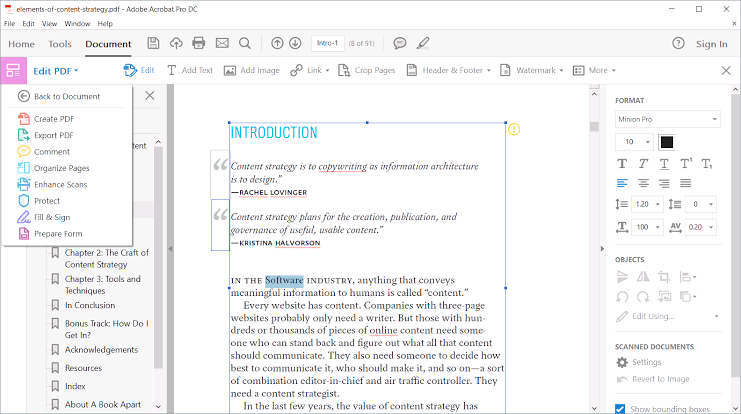Click the upload to cloud icon
This screenshot has width=741, height=414.
pos(176,43)
